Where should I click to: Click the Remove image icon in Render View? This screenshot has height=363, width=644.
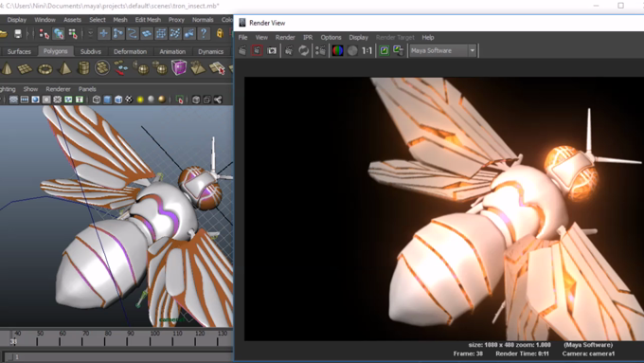(399, 50)
